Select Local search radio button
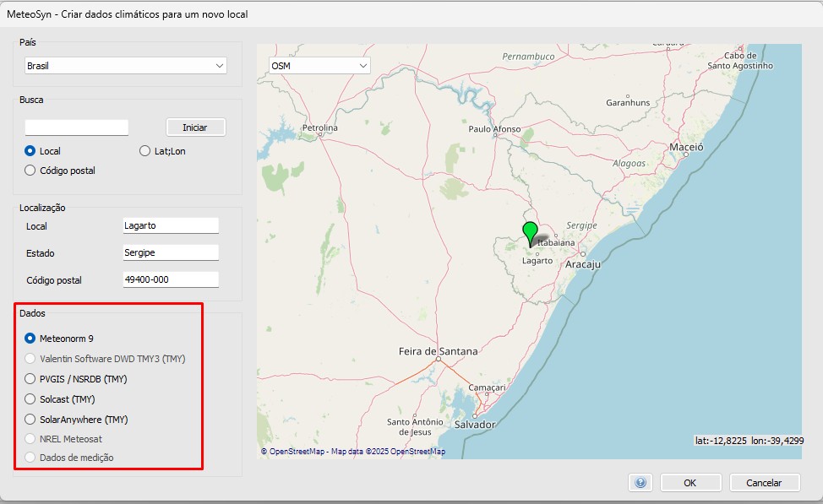 click(31, 151)
